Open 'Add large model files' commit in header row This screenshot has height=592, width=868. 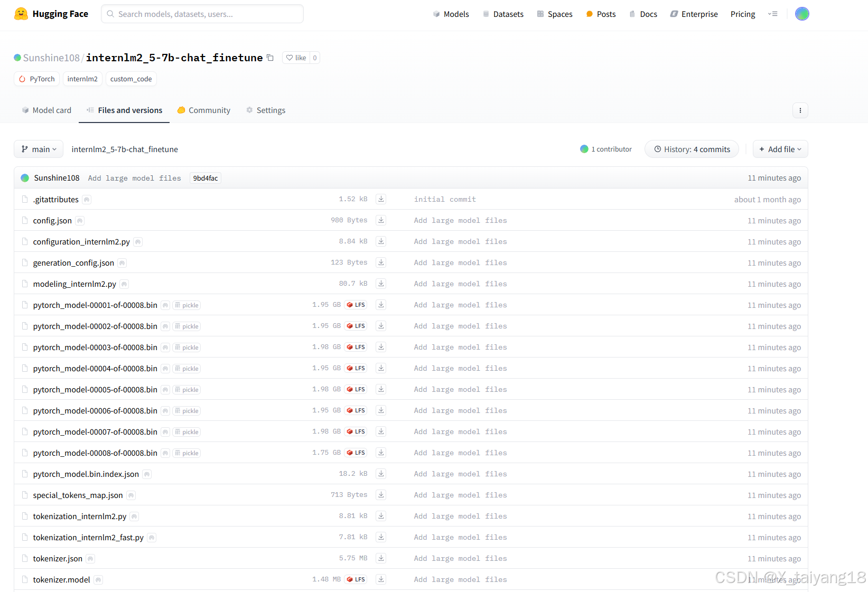click(134, 178)
